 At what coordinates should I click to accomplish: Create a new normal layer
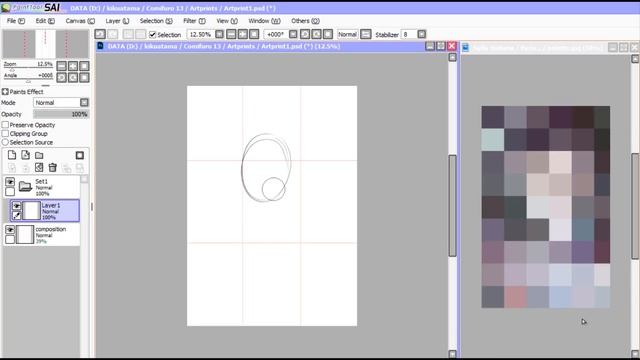[12, 155]
